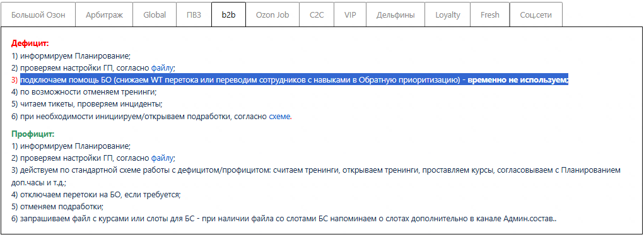The width and height of the screenshot is (644, 237).
Task: Open the схеме link for подработки
Action: (x=279, y=117)
